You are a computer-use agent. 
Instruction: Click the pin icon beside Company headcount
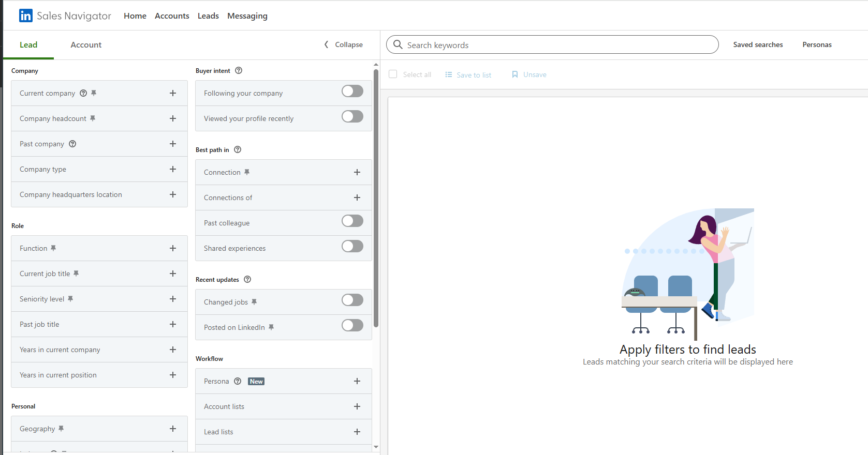tap(93, 118)
